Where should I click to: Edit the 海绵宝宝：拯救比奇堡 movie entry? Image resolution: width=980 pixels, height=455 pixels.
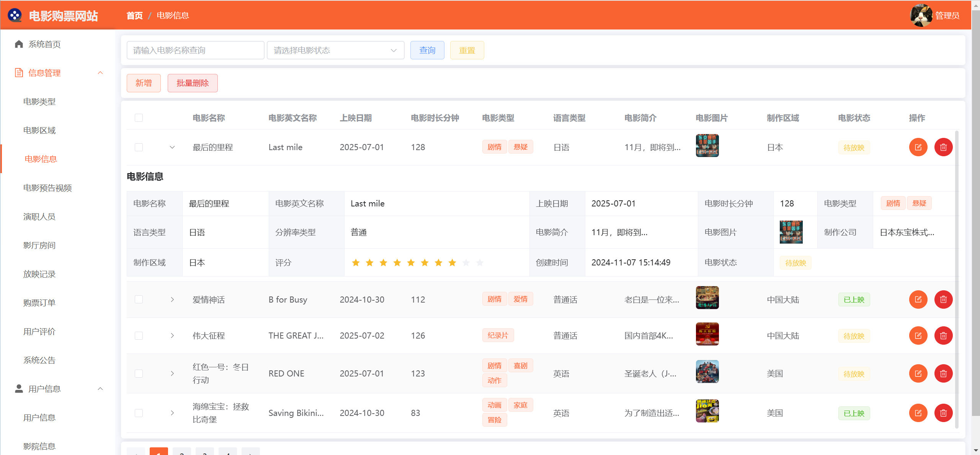(x=918, y=413)
